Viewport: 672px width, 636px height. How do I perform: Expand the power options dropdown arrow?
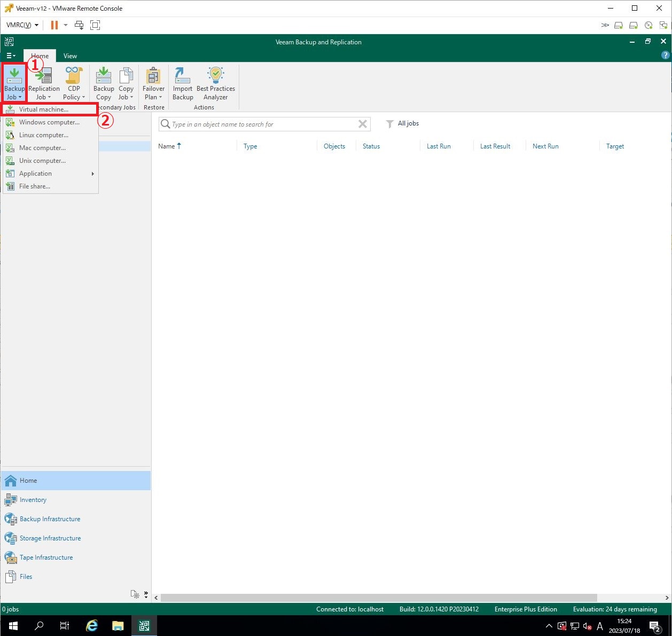(x=66, y=25)
